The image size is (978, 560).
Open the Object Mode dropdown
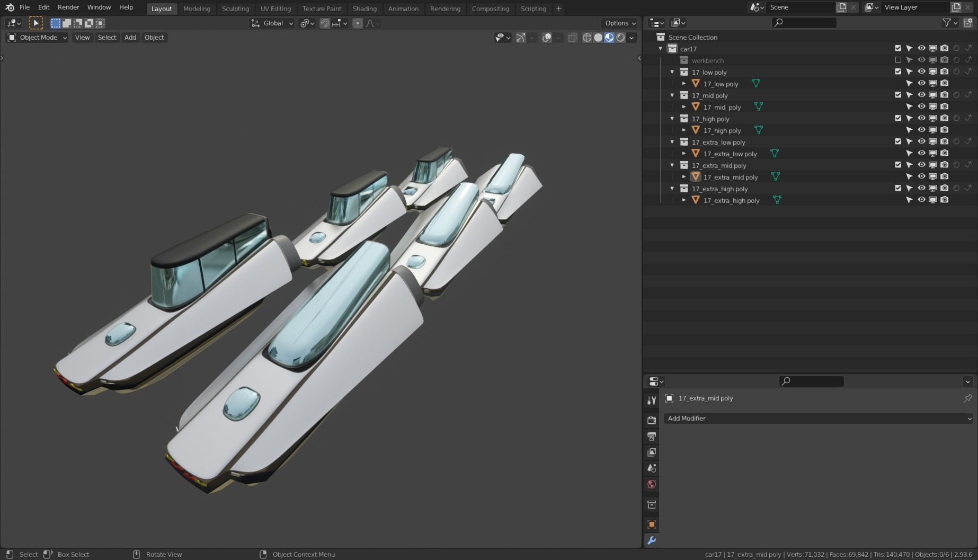[37, 38]
